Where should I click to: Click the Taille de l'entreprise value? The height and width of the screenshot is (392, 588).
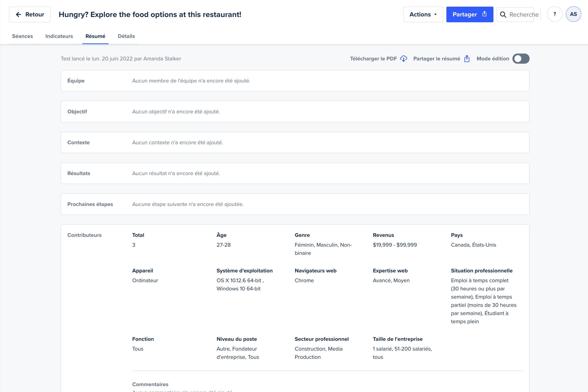(402, 353)
